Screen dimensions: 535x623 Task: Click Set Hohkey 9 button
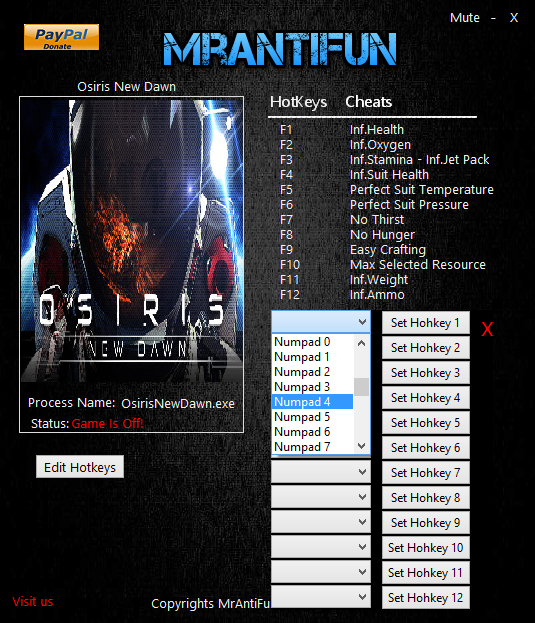point(425,522)
